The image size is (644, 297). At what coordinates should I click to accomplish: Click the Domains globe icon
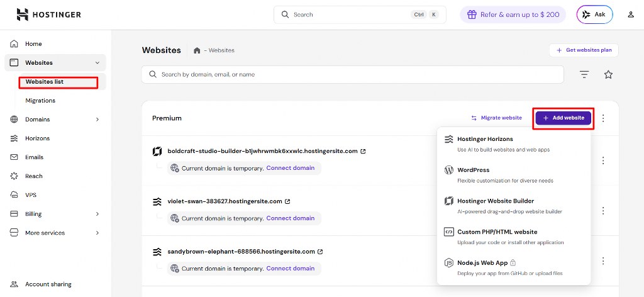point(14,119)
